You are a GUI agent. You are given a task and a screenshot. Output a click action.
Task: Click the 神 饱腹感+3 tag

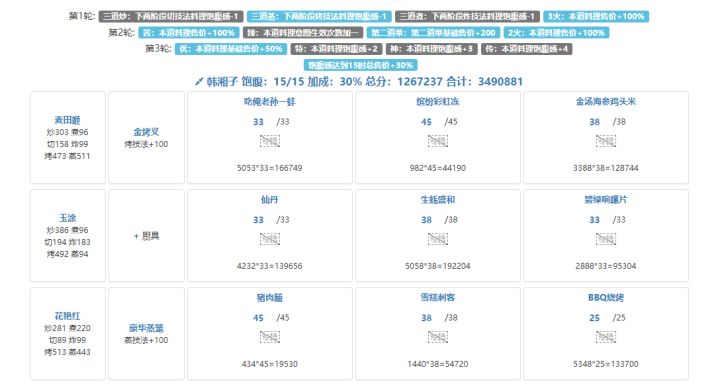click(x=432, y=49)
